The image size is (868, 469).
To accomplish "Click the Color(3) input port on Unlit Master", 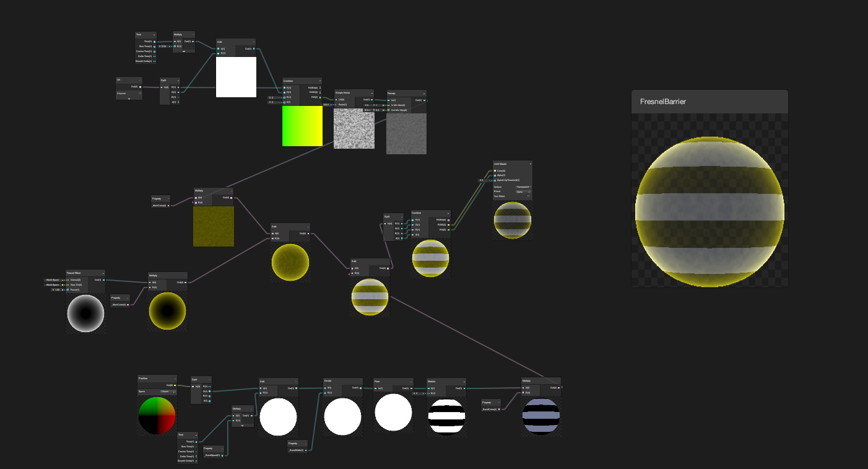I will pyautogui.click(x=495, y=171).
